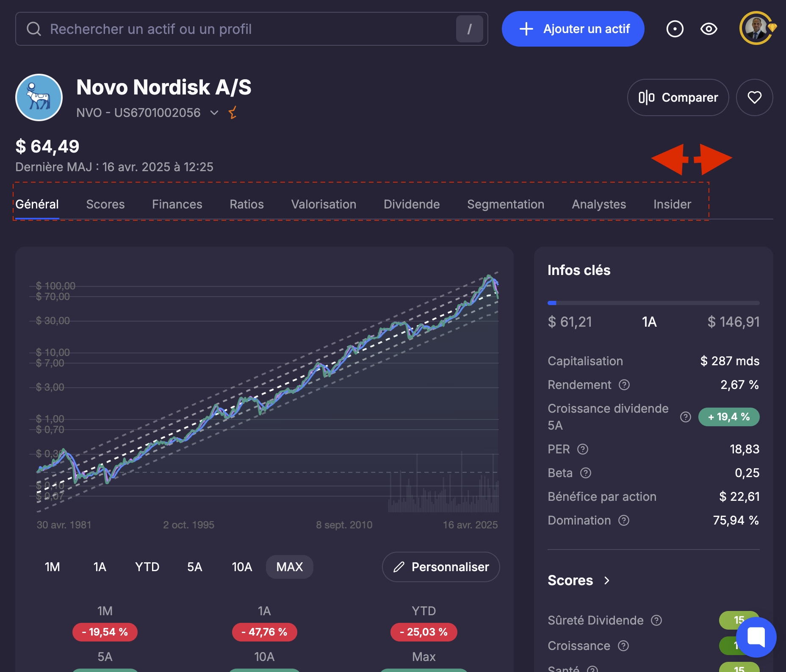Image resolution: width=786 pixels, height=672 pixels.
Task: Open the Analystes tab
Action: tap(599, 204)
